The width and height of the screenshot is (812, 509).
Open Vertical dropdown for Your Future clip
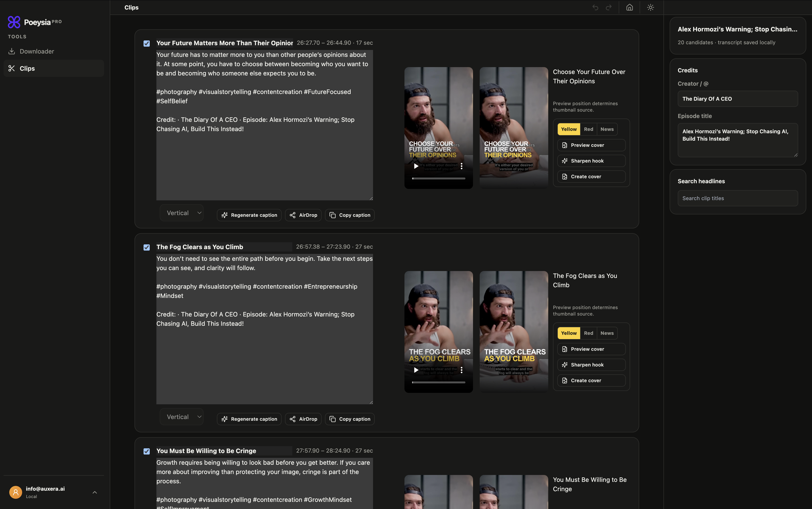[x=182, y=213]
